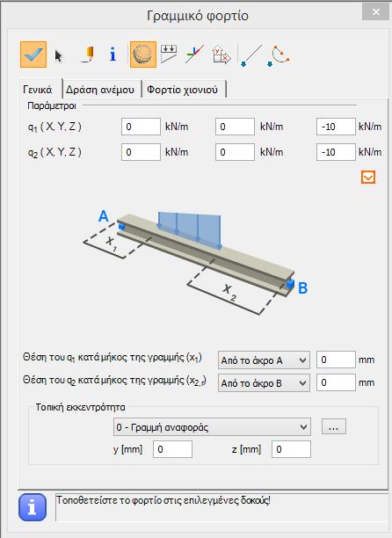Click the q1 Z value field showing -10
The width and height of the screenshot is (392, 538).
click(336, 127)
